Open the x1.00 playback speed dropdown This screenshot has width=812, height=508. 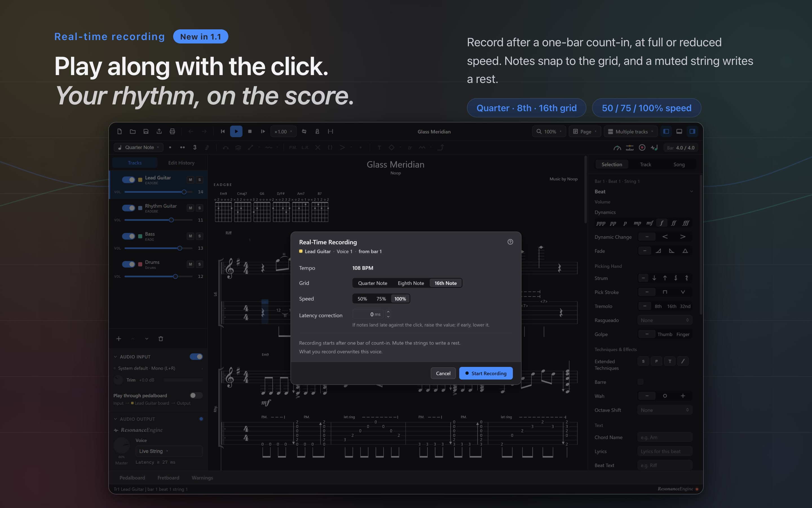284,131
